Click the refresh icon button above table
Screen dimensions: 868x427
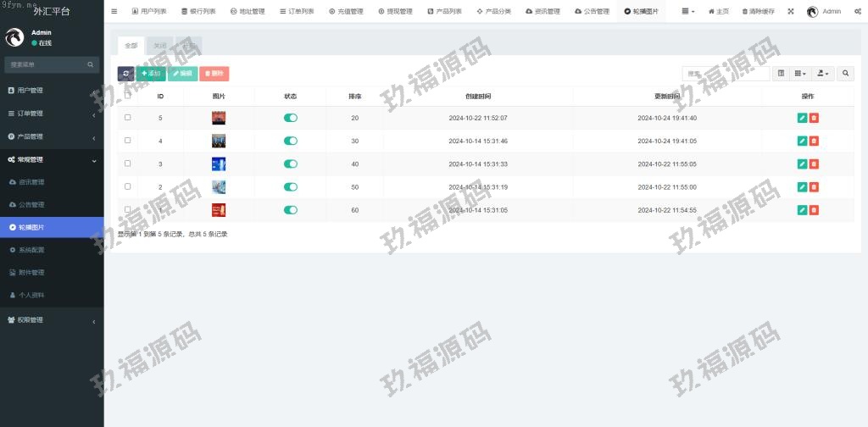[x=125, y=74]
